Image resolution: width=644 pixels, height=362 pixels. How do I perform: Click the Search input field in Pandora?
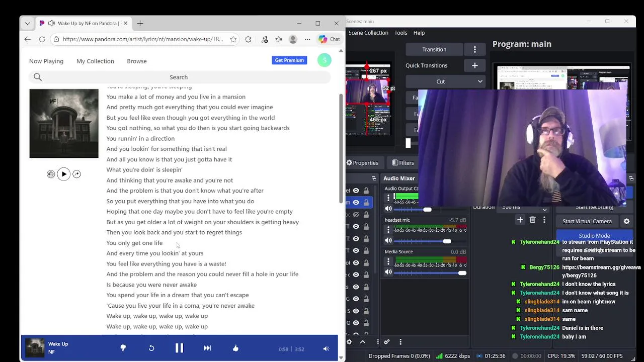coord(179,77)
